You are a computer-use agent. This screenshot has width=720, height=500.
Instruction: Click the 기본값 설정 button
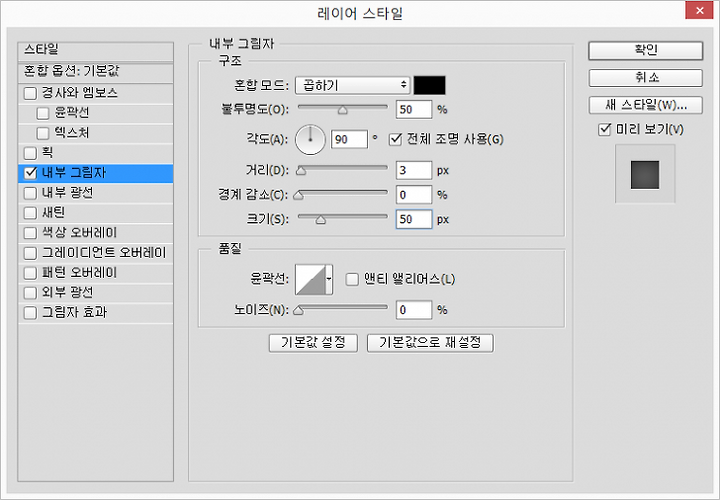pos(313,343)
